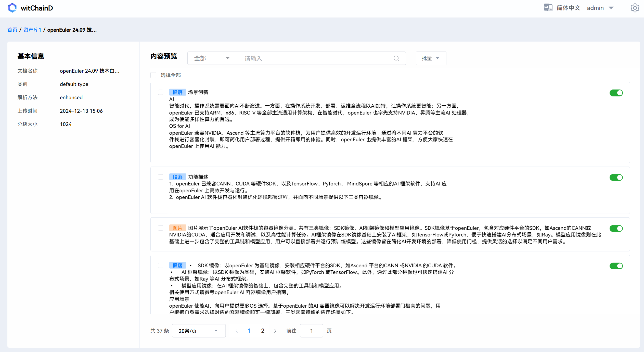This screenshot has width=644, height=352.
Task: Click the 段落 tag on 功能描述
Action: point(177,177)
